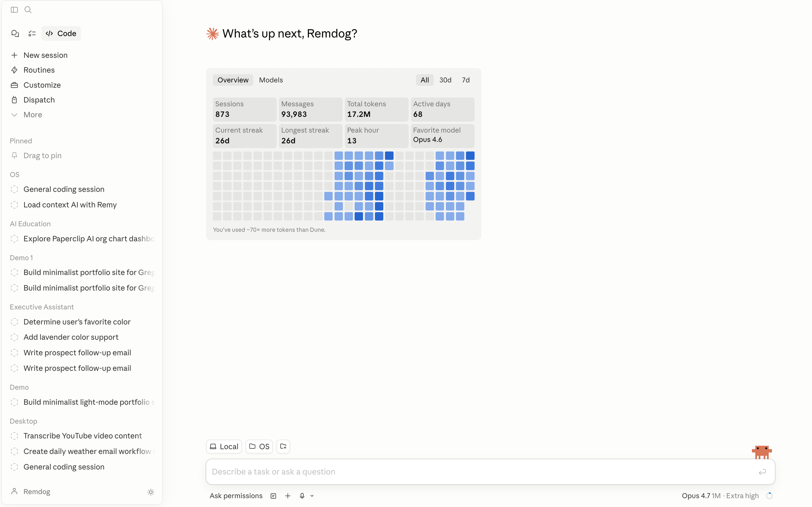Start a New session

(45, 55)
